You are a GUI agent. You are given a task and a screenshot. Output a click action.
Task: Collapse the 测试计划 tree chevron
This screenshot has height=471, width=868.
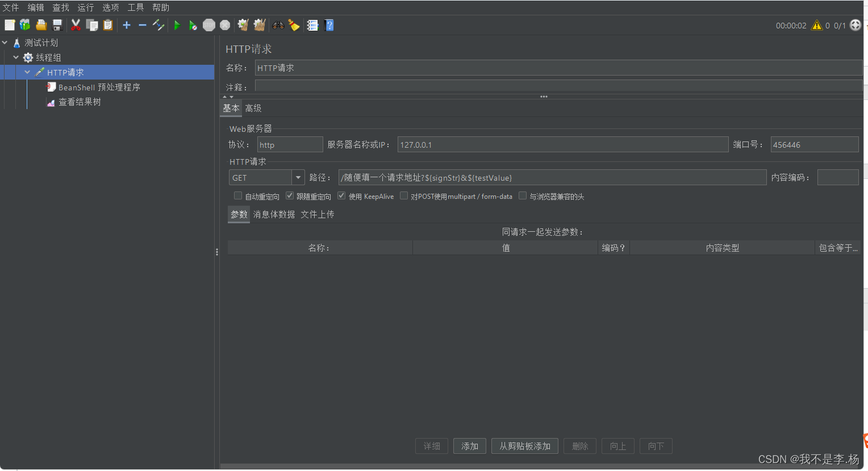click(5, 42)
